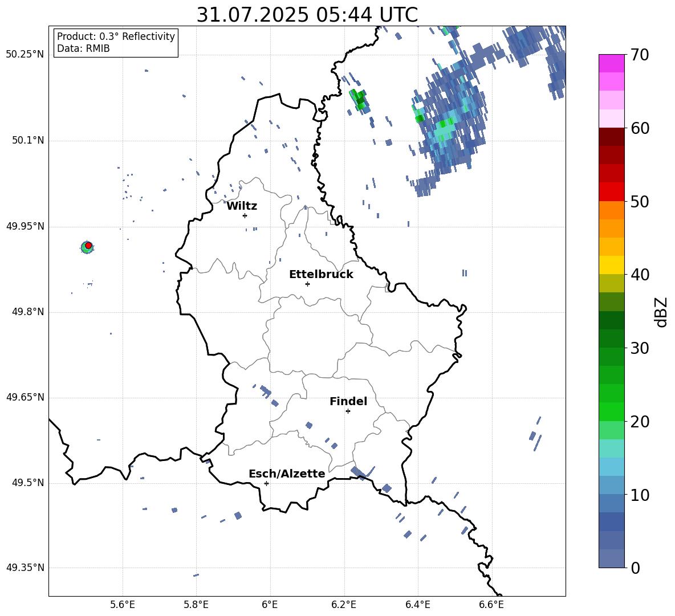Click the 49.65°N latitude tick label

click(x=25, y=397)
